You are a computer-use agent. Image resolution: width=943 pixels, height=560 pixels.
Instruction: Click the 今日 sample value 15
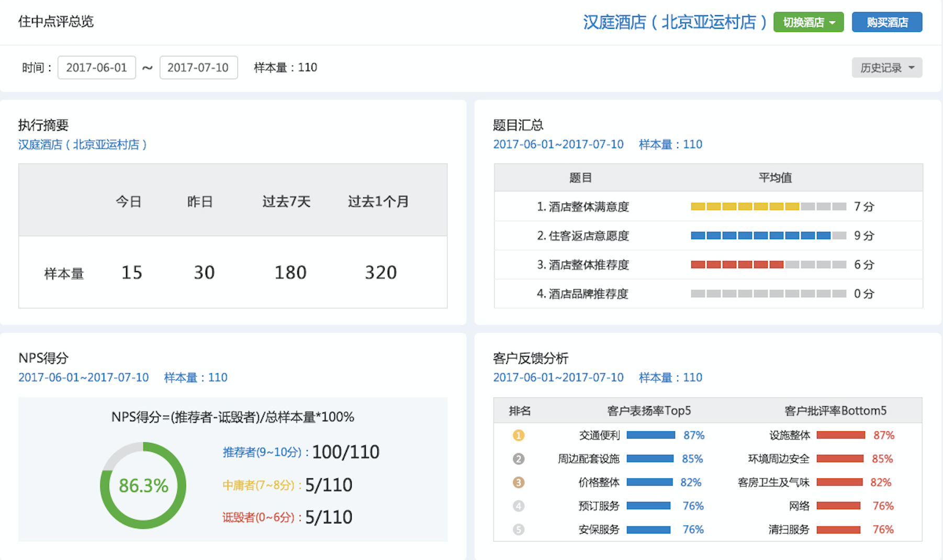131,273
